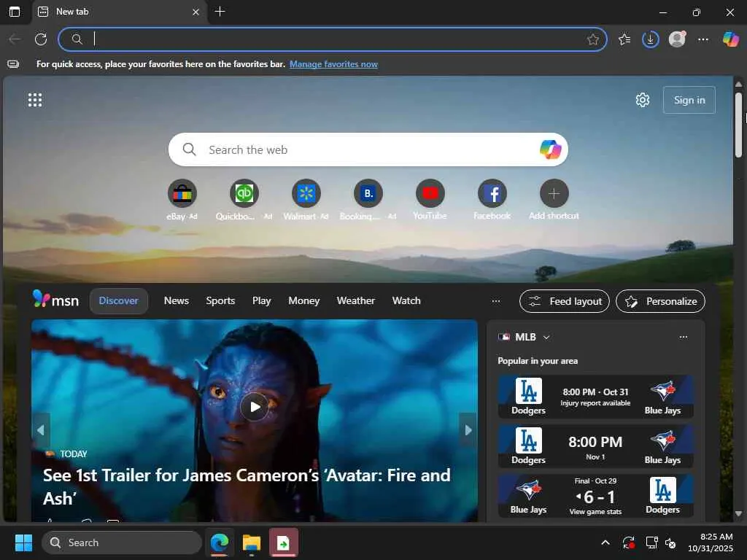Open the Windows Start menu
This screenshot has height=560, width=747.
coord(23,542)
